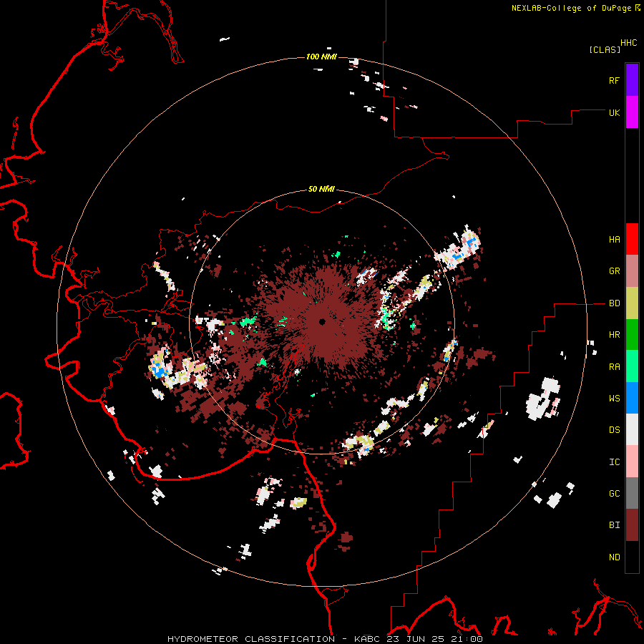Viewport: 644px width, 644px height.
Task: Select the IC legend label
Action: coord(614,462)
